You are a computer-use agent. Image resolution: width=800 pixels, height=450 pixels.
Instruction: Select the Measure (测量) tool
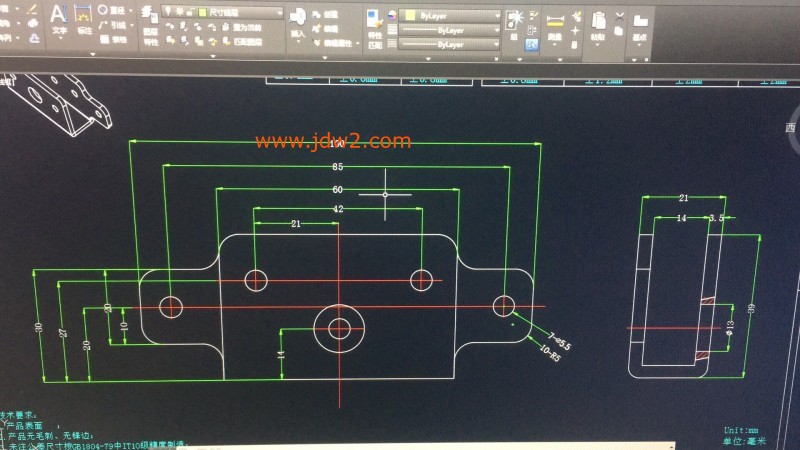[556, 20]
